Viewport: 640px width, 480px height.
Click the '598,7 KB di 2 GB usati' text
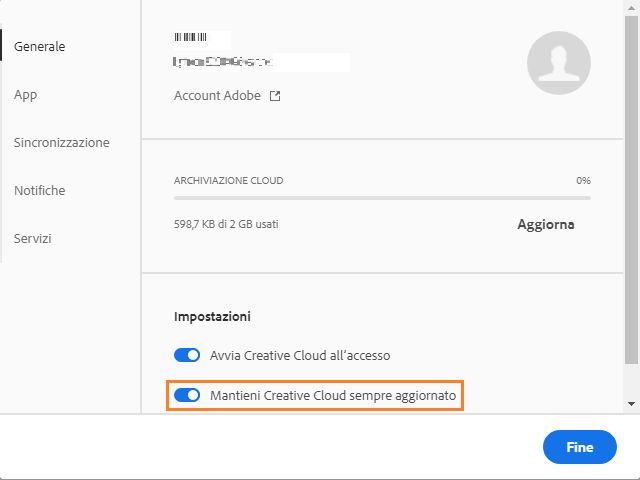(226, 224)
